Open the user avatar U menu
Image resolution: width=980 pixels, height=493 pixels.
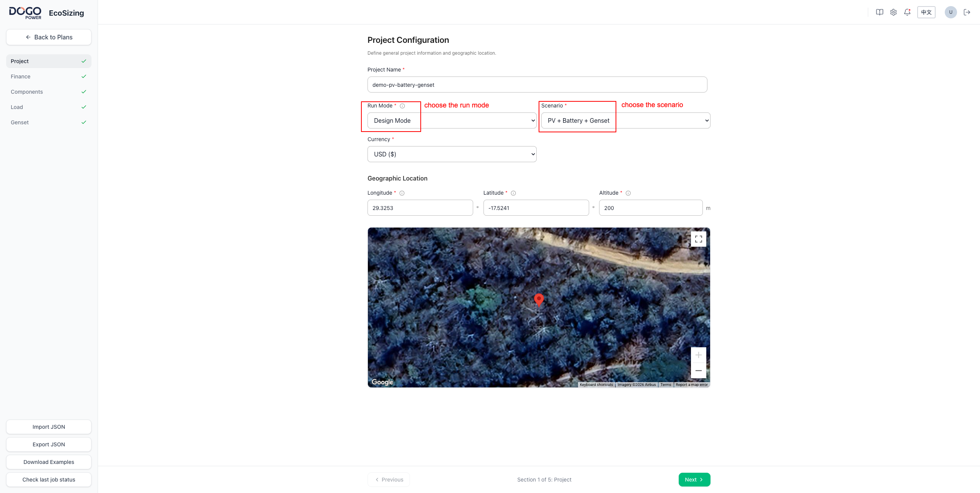coord(951,12)
